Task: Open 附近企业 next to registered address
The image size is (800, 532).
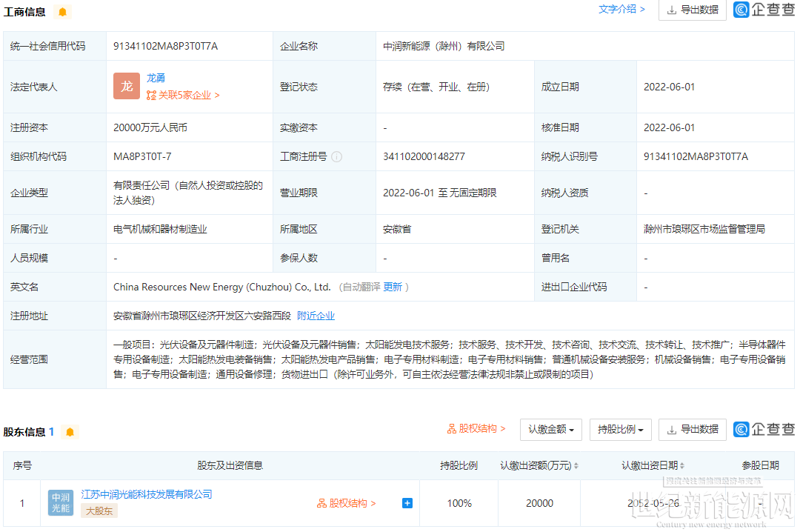Action: tap(316, 316)
